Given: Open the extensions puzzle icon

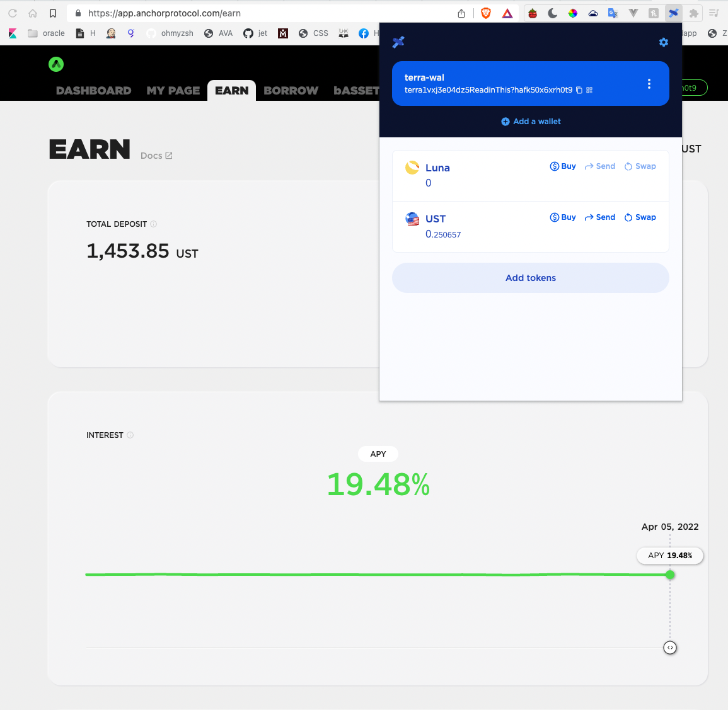Looking at the screenshot, I should click(x=693, y=13).
